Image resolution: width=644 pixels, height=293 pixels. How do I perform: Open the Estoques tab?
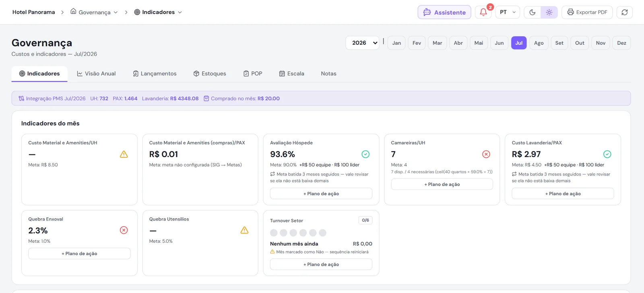(210, 74)
